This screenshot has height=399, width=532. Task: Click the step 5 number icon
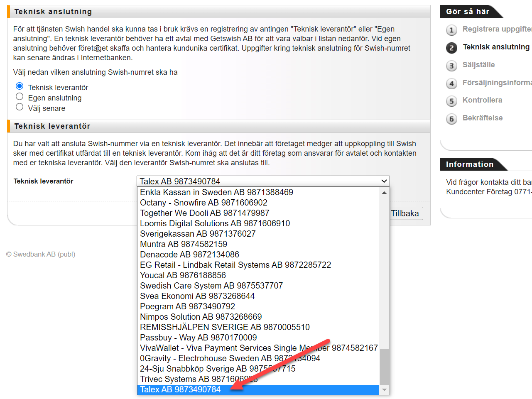pos(452,101)
